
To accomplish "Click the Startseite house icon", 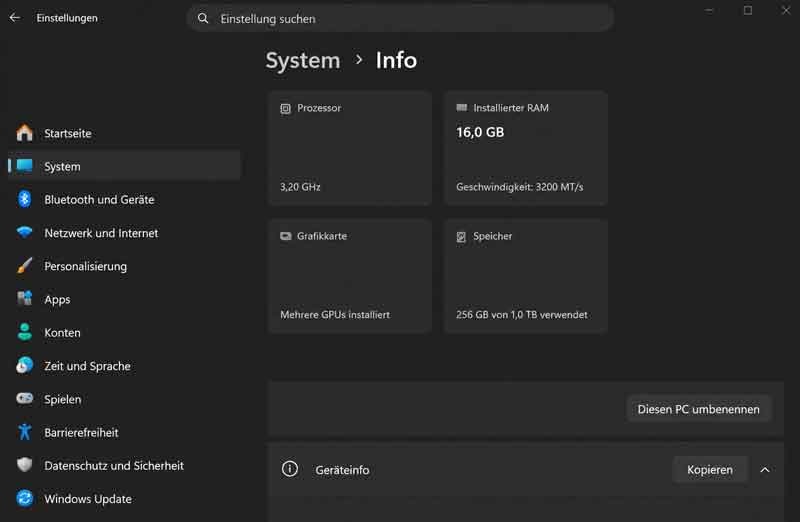I will tap(24, 133).
